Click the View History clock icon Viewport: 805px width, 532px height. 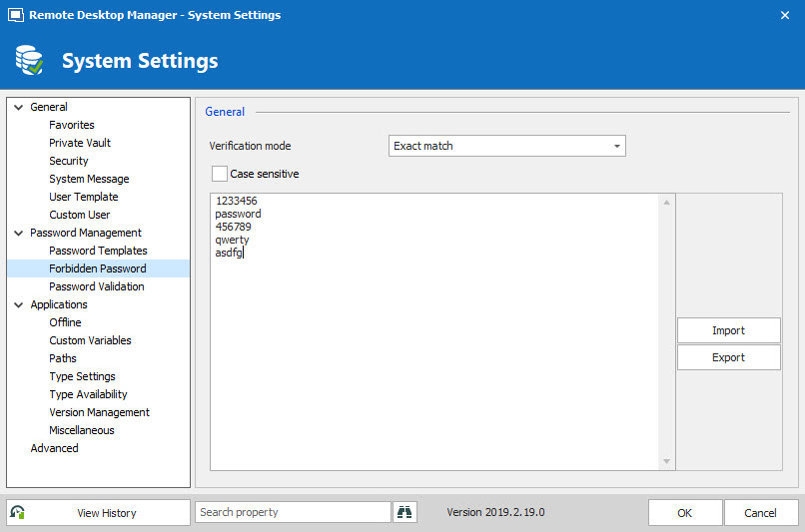[x=17, y=512]
